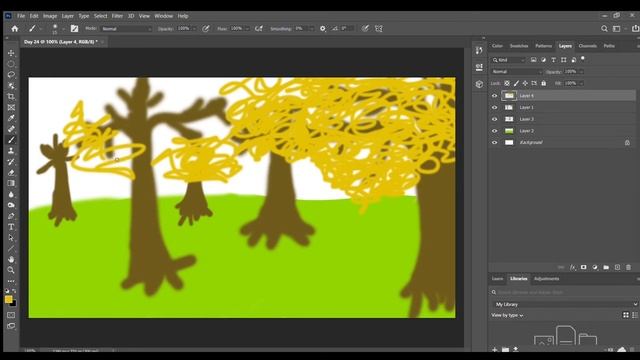
Task: Open the 3D collapsed panel cube icon
Action: pos(479,84)
